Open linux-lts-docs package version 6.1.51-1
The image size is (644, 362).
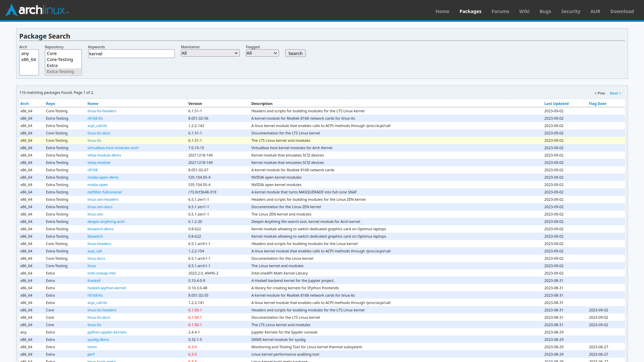point(99,133)
